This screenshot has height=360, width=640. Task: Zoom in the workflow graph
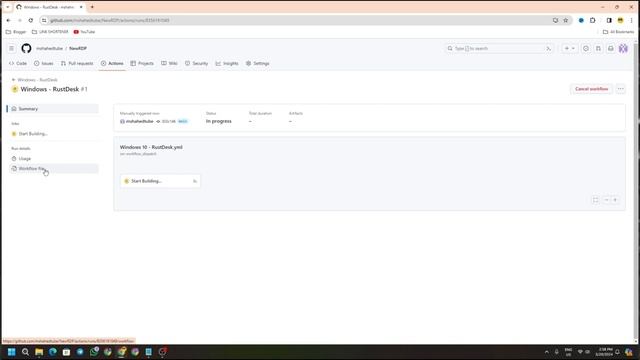tap(615, 200)
